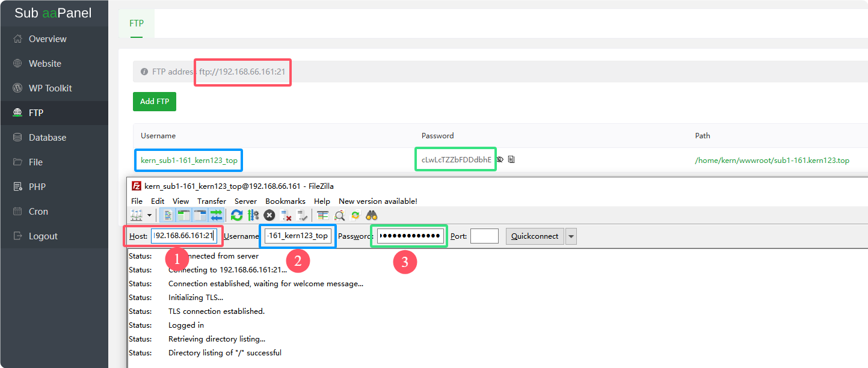
Task: Click the empty Port input field
Action: (484, 236)
